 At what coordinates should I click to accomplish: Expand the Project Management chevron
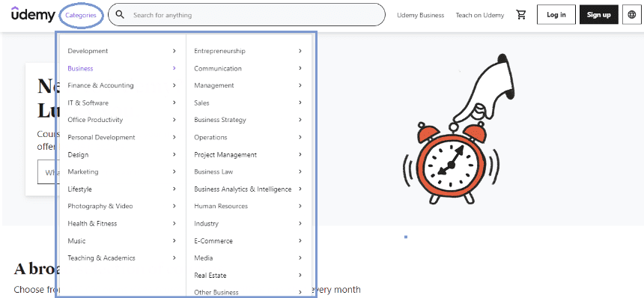coord(300,154)
